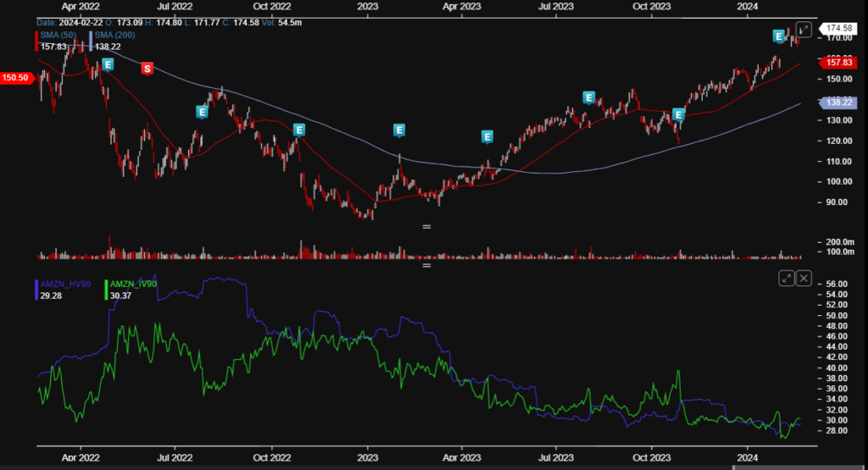Click the 40.00 volatility axis label
This screenshot has width=868, height=470.
point(837,368)
